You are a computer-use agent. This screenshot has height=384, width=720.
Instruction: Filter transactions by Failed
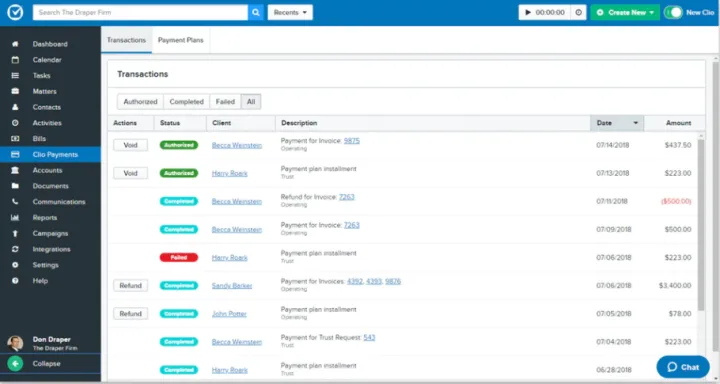tap(225, 102)
